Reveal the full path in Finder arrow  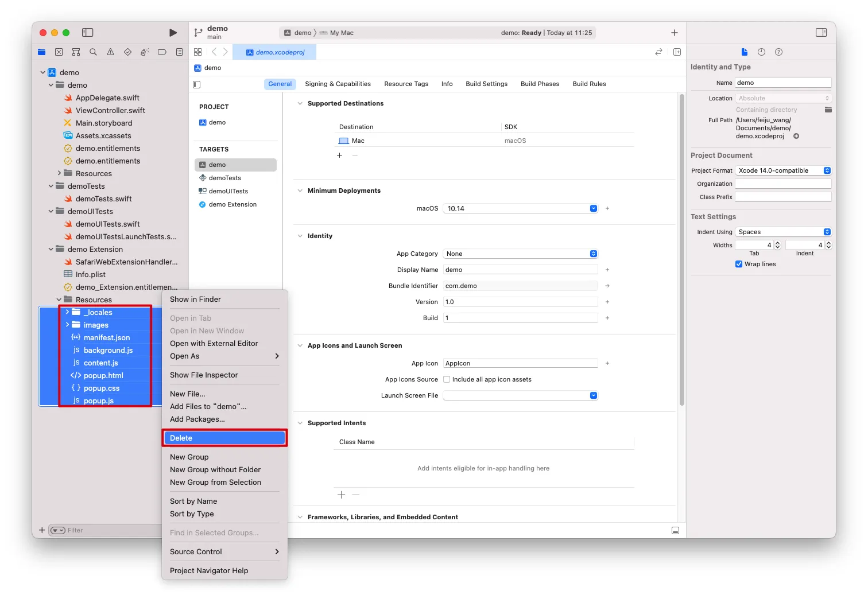(x=796, y=137)
